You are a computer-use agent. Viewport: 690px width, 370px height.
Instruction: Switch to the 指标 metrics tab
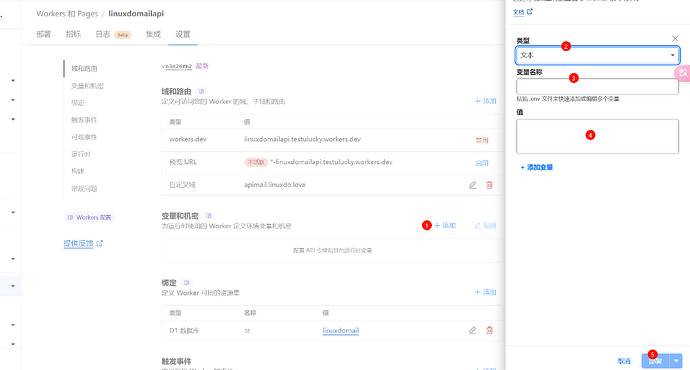click(x=73, y=34)
